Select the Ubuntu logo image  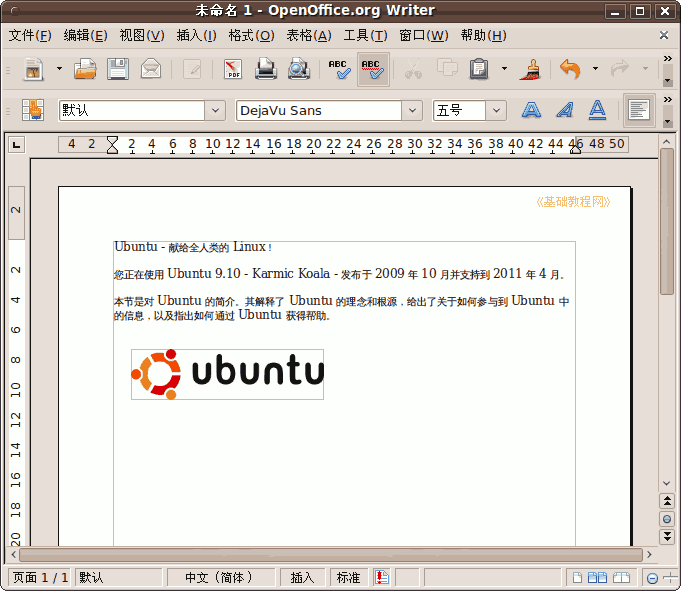click(228, 374)
